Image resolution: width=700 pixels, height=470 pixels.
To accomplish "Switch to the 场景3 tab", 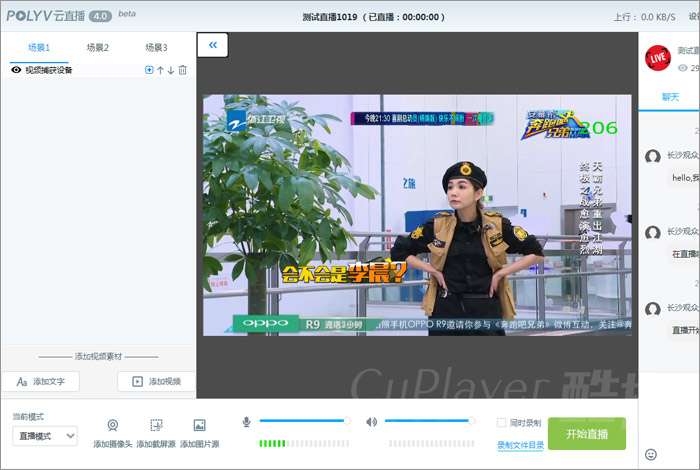I will coord(156,47).
